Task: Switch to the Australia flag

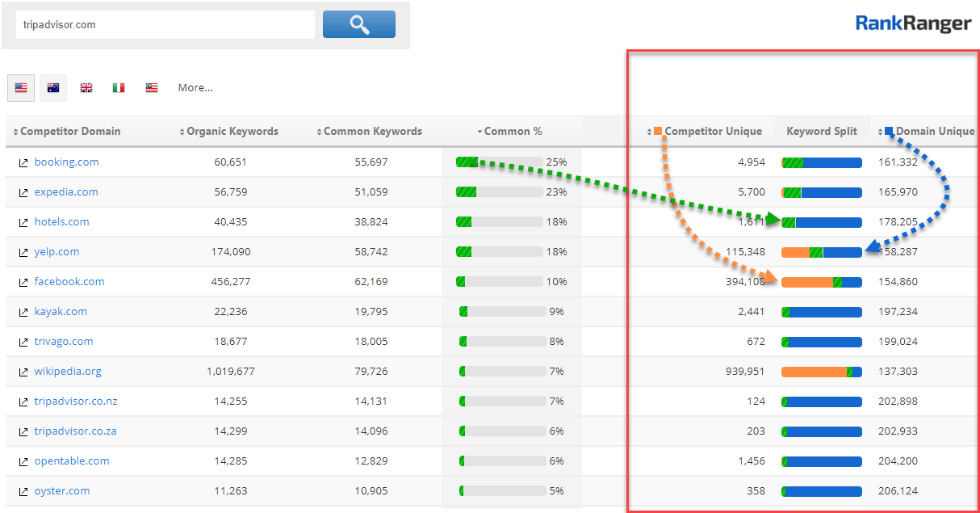Action: 53,88
